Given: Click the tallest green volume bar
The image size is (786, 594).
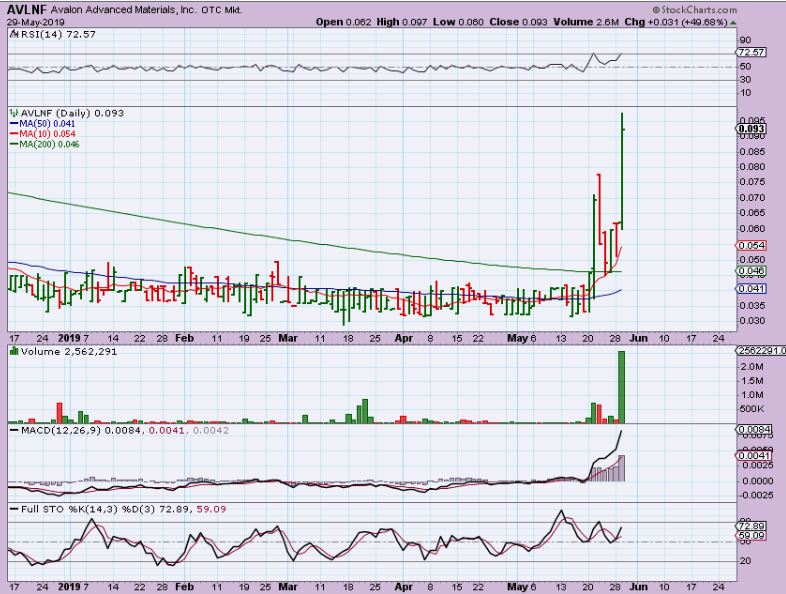Looking at the screenshot, I should coord(621,386).
